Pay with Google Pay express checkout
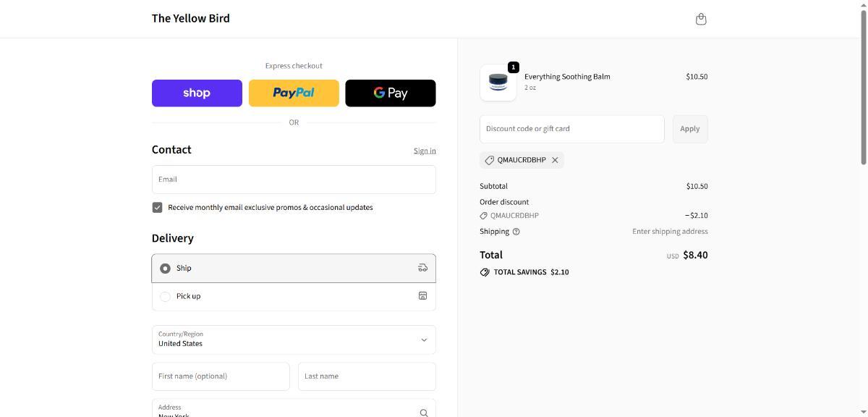Screen dimensions: 868x417 pos(390,93)
